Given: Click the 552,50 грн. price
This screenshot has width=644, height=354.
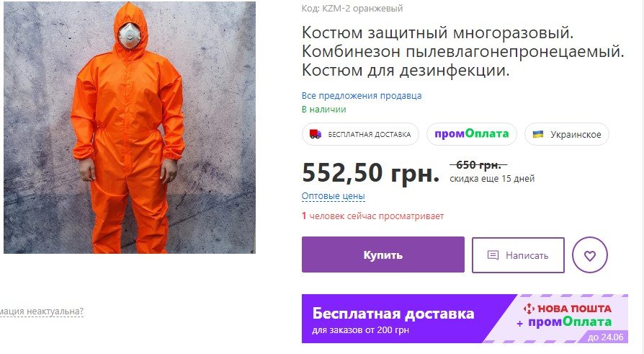Looking at the screenshot, I should (370, 172).
